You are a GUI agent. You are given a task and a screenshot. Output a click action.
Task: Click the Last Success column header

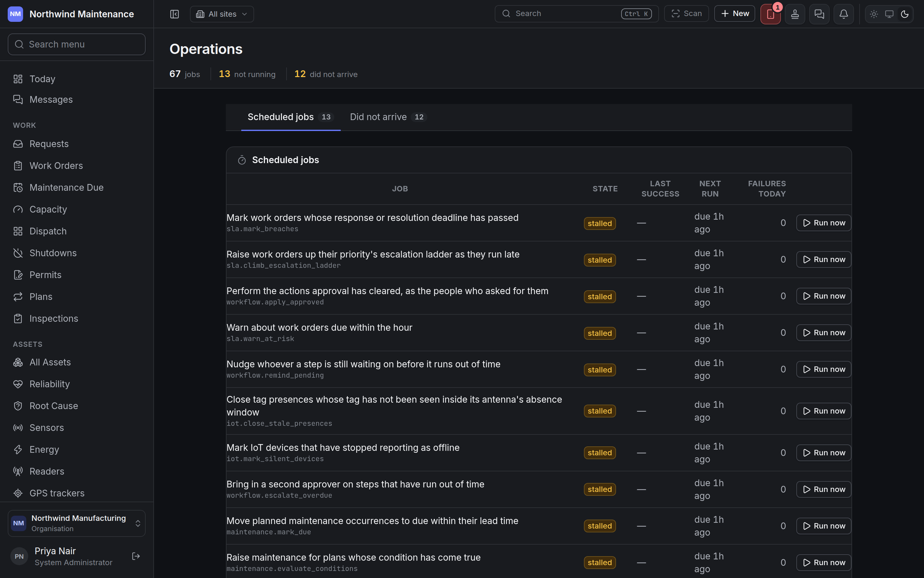(660, 189)
